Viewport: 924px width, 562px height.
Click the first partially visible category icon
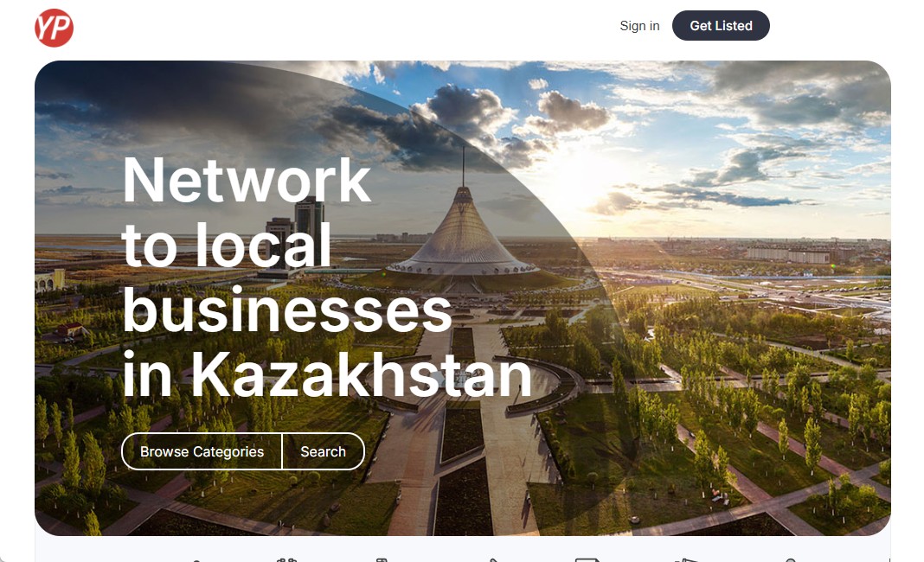point(196,560)
